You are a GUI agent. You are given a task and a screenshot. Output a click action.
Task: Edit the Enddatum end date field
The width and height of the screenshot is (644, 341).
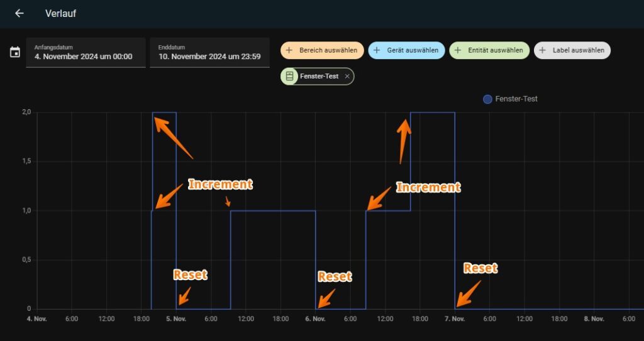tap(209, 53)
